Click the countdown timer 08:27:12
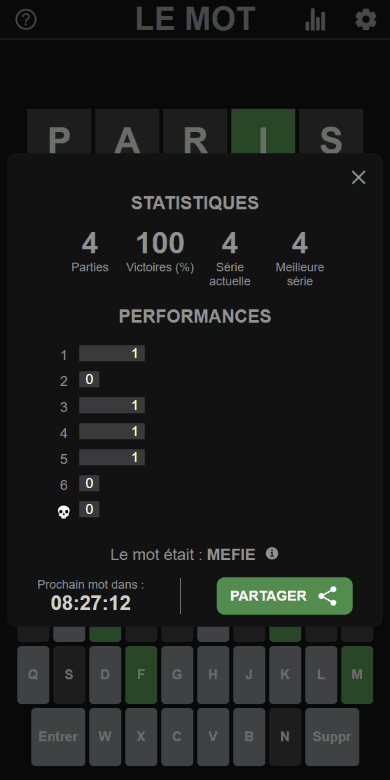The height and width of the screenshot is (780, 390). (x=91, y=603)
